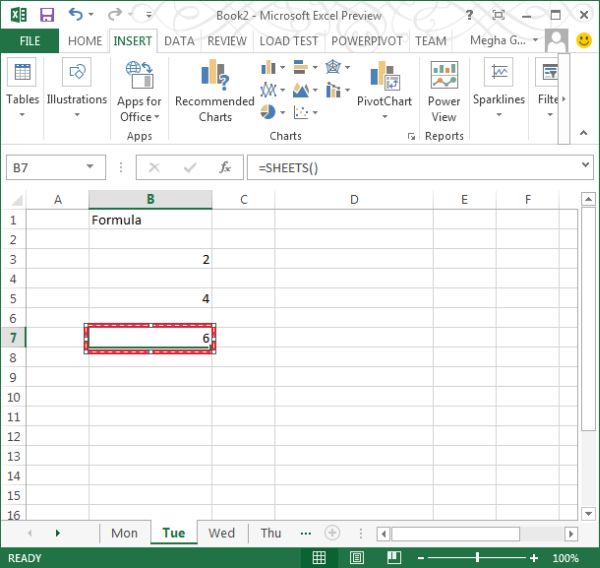Open Customize Quick Access Toolbar menu
The image size is (600, 568).
click(x=148, y=15)
